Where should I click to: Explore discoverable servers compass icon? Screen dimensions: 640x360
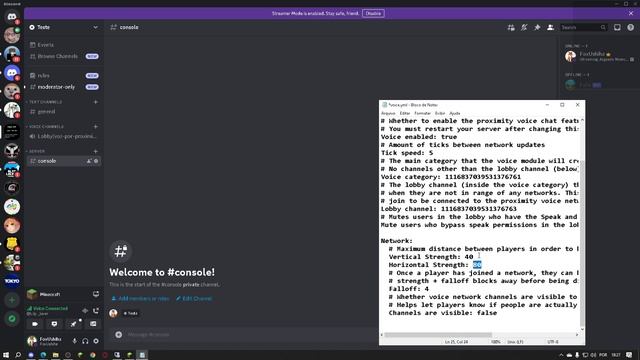(12, 318)
